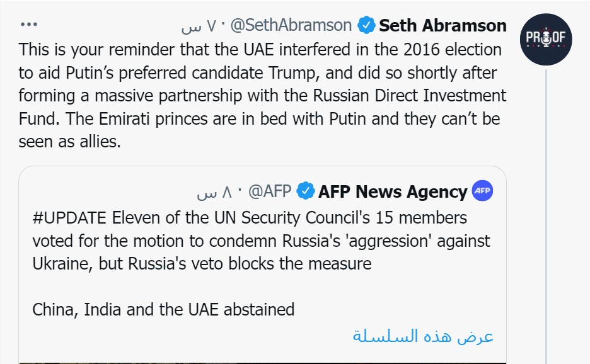Click the @SethAbramson handle

[x=291, y=26]
